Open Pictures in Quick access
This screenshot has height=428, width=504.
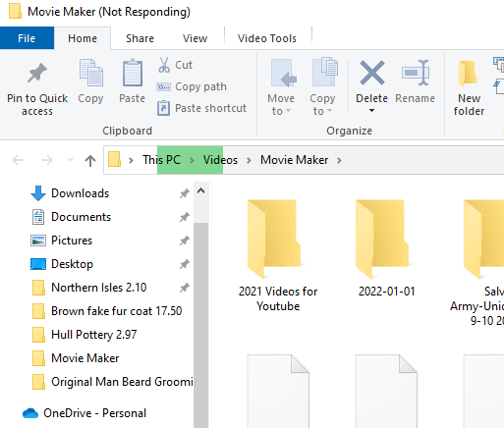[x=72, y=241]
